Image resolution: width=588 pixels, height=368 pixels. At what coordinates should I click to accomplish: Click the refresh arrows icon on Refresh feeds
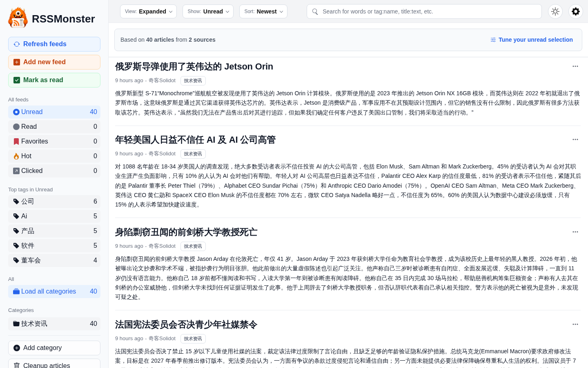tap(17, 44)
